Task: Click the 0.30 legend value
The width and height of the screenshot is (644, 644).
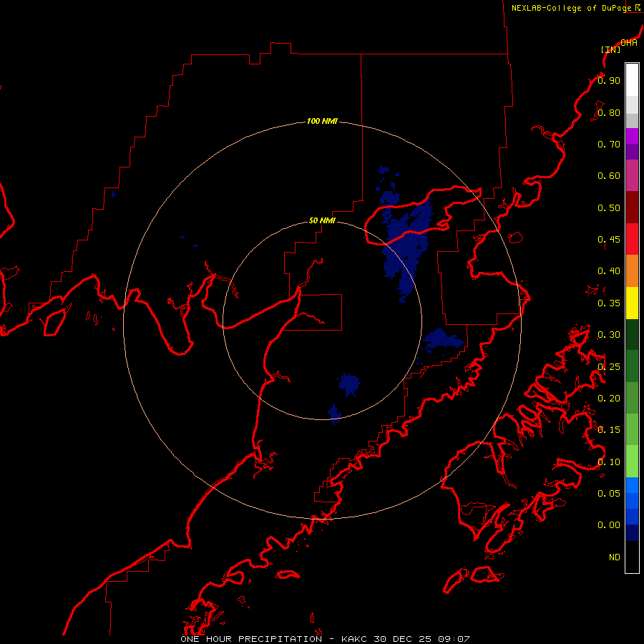Action: [x=609, y=335]
